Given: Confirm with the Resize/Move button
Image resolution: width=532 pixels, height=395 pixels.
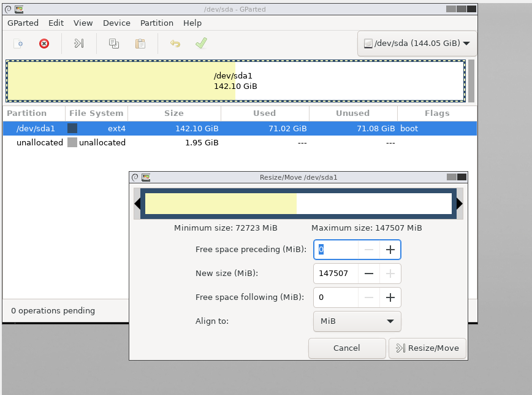Looking at the screenshot, I should coord(427,348).
